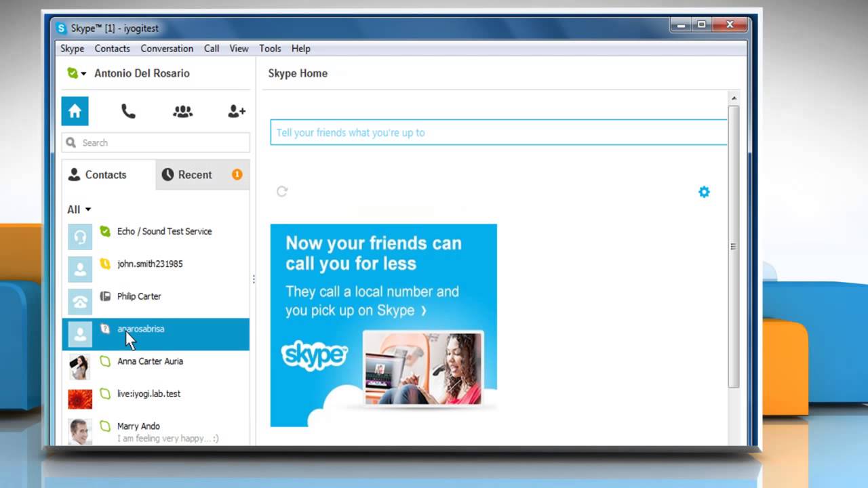
Task: Click john.smith231985's avatar picture
Action: [80, 269]
